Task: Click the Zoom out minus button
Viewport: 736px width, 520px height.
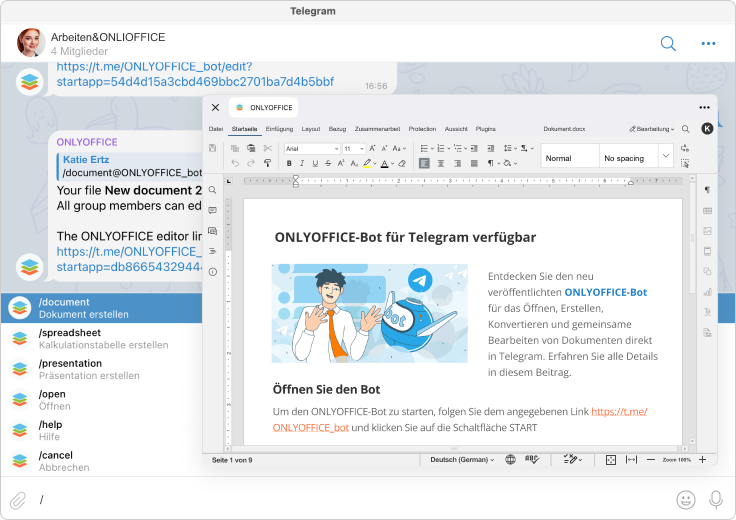Action: pos(651,459)
